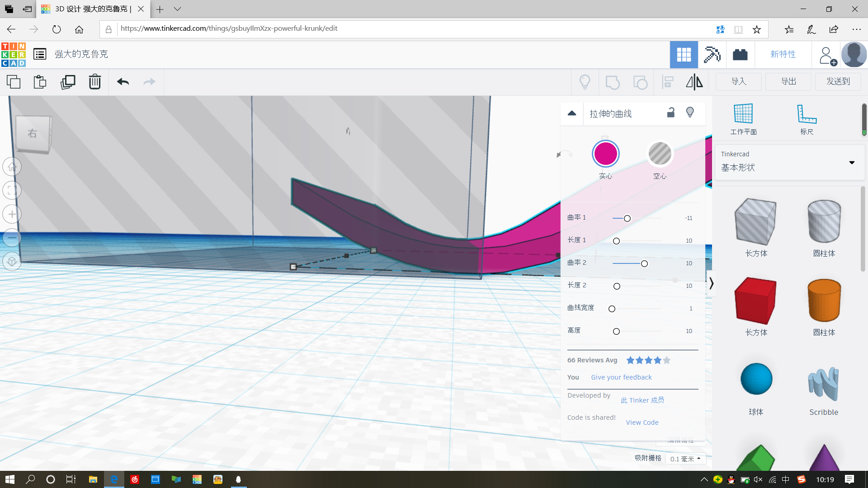The height and width of the screenshot is (488, 868).
Task: Open the designs list menu icon
Action: click(40, 55)
